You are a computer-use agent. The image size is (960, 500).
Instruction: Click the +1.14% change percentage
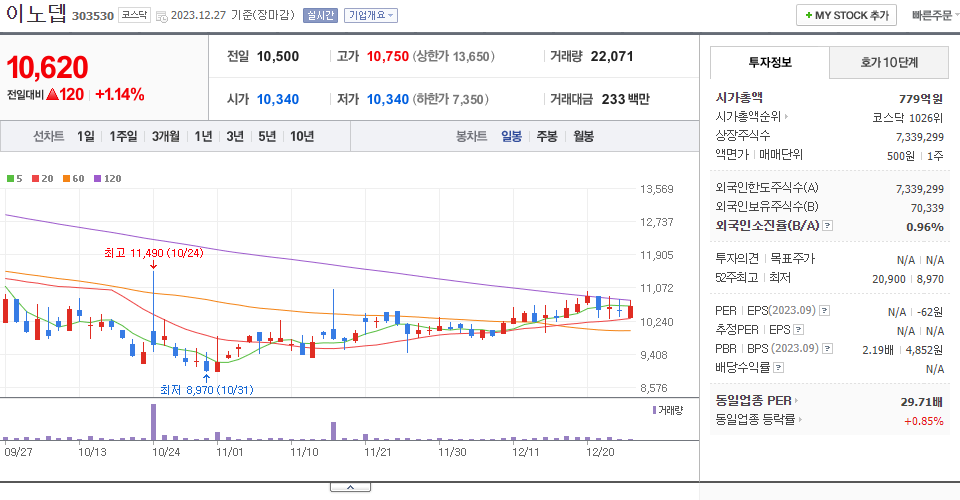tap(120, 94)
